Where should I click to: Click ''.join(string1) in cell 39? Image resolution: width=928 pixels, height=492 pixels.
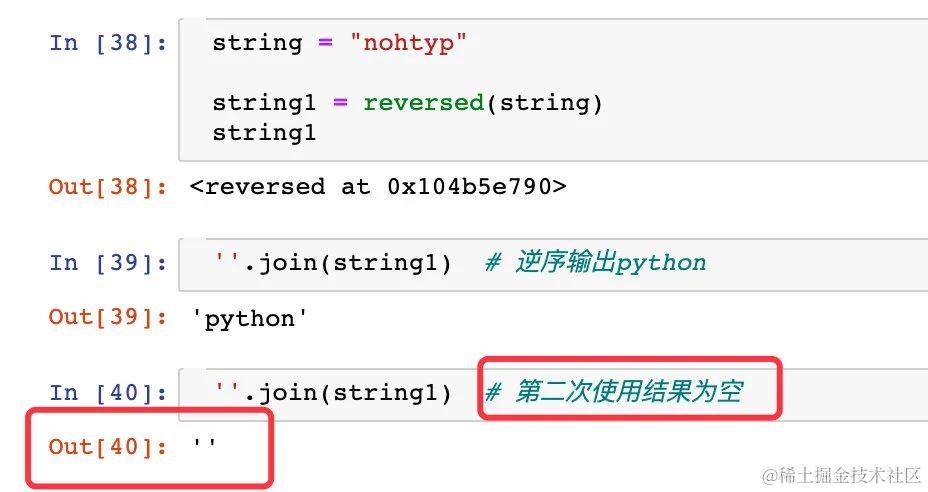[x=333, y=263]
